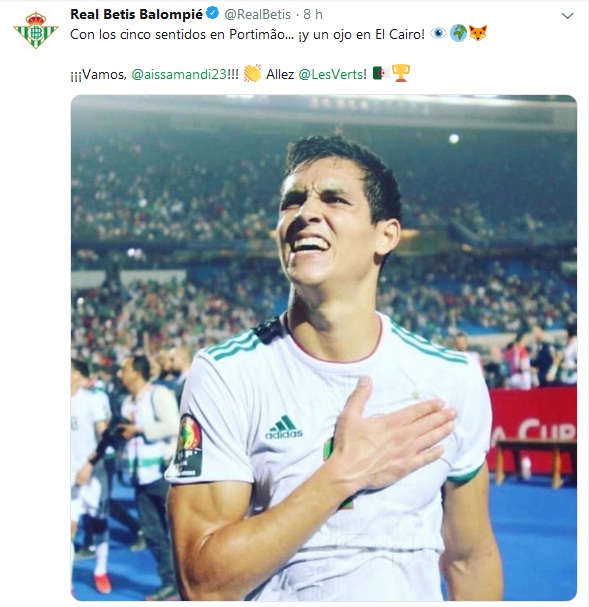This screenshot has width=589, height=607.
Task: Click the Algeria flag emoji
Action: pos(381,73)
